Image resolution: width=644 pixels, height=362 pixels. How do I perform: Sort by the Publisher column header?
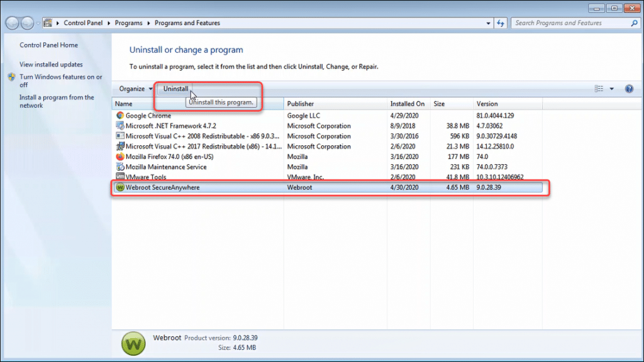(x=335, y=104)
